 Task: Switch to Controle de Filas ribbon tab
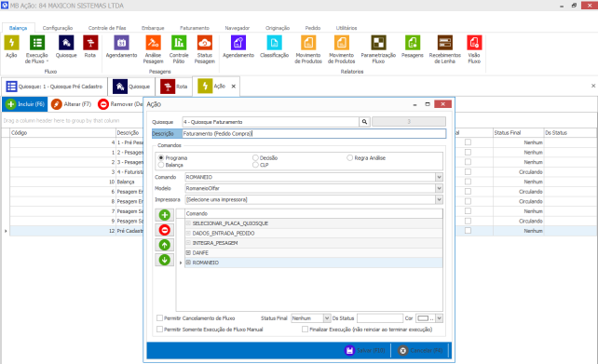click(x=107, y=28)
